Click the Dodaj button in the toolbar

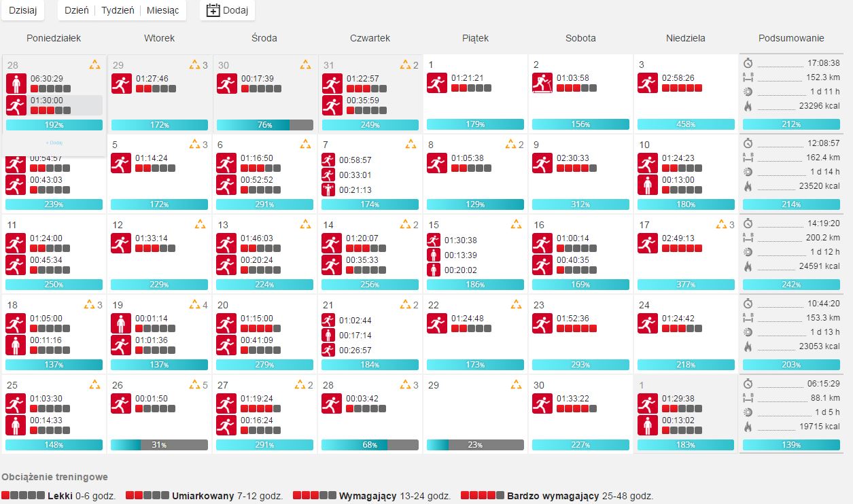[x=228, y=11]
